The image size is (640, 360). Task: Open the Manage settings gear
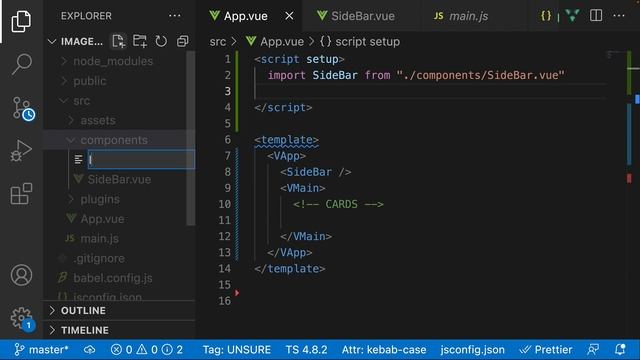pyautogui.click(x=22, y=319)
